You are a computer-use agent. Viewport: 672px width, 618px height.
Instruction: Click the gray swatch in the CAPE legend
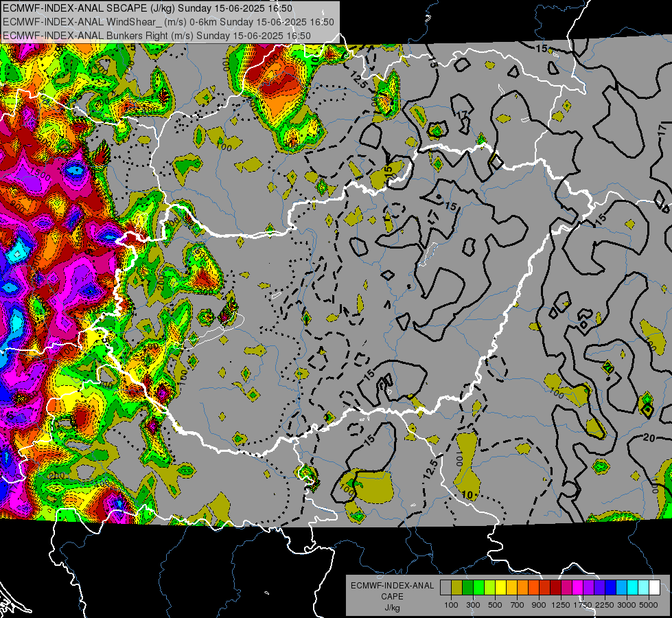445,587
